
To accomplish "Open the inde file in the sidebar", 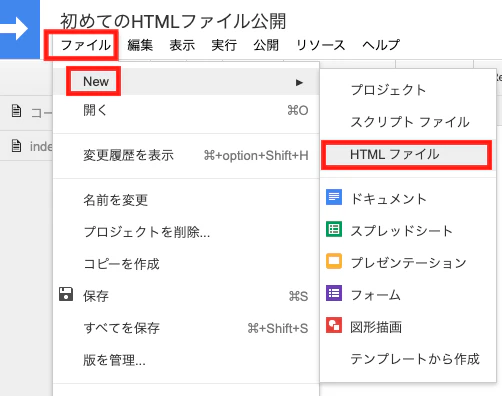I will [x=26, y=146].
